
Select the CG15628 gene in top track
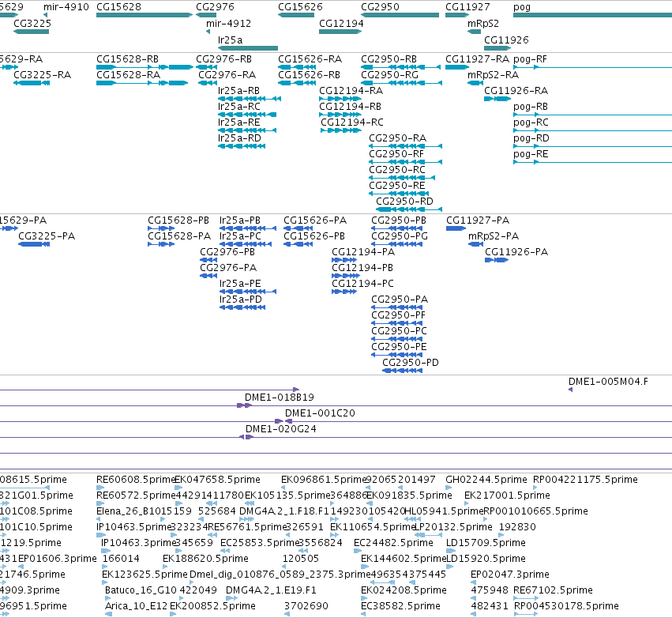(145, 15)
